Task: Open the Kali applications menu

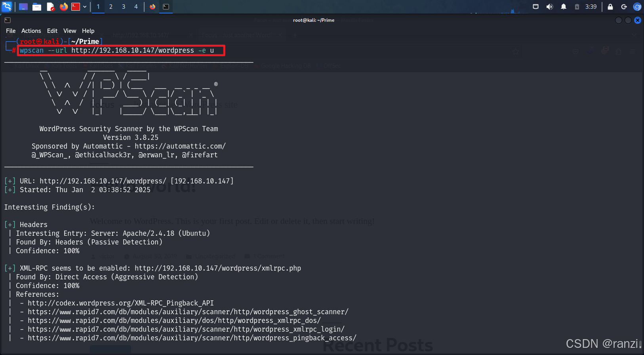Action: click(x=7, y=6)
